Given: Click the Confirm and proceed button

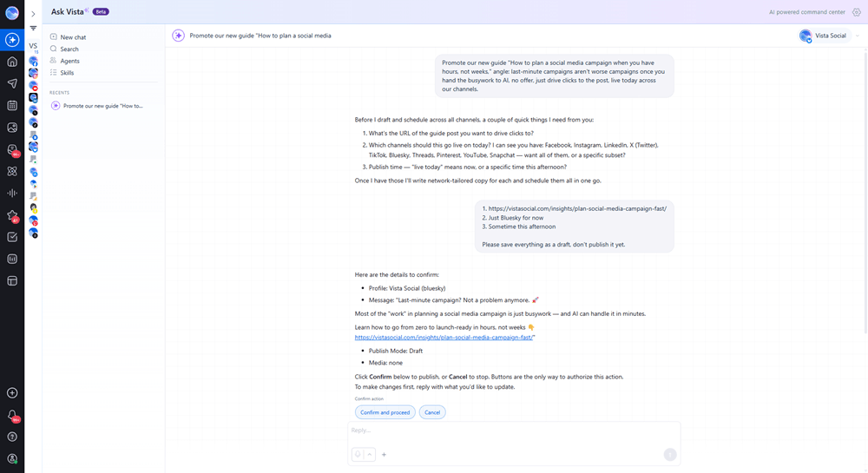Looking at the screenshot, I should point(385,412).
